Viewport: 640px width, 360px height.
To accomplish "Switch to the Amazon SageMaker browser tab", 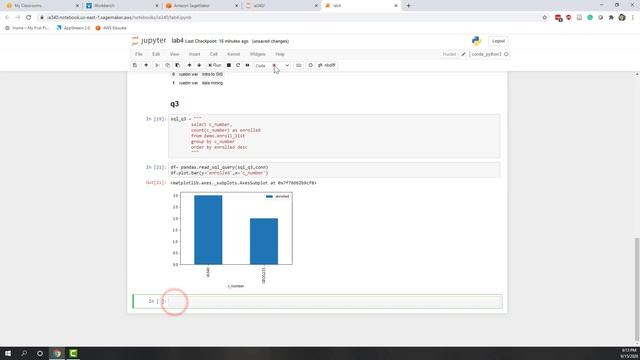I will pos(202,6).
